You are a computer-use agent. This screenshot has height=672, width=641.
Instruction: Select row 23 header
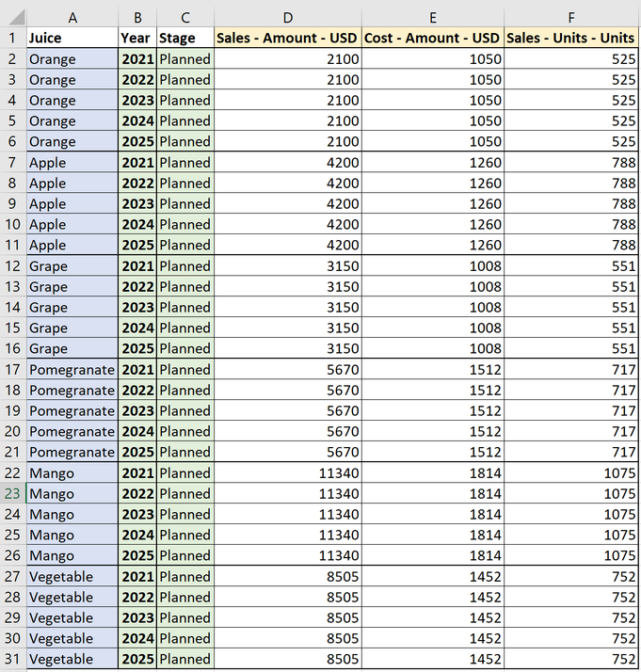coord(13,493)
